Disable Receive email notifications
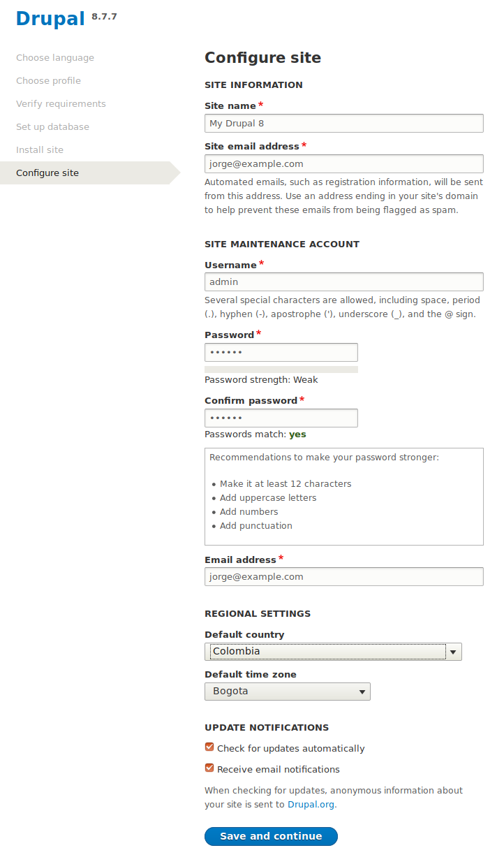This screenshot has width=504, height=855. pos(209,767)
